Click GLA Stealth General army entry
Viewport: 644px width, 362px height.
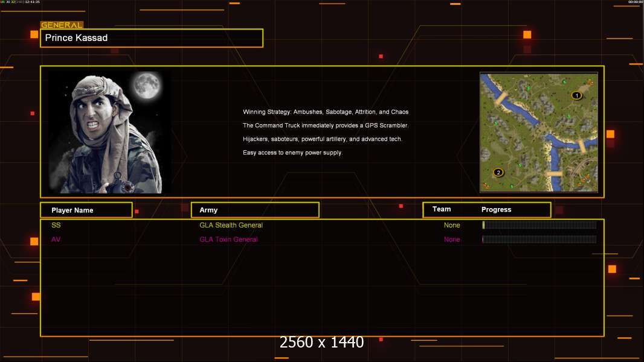click(x=231, y=225)
